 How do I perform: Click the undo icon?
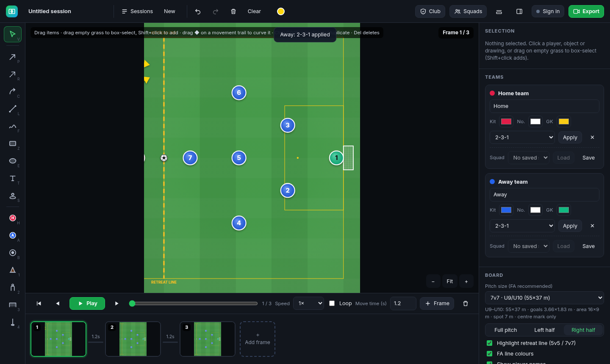(198, 11)
